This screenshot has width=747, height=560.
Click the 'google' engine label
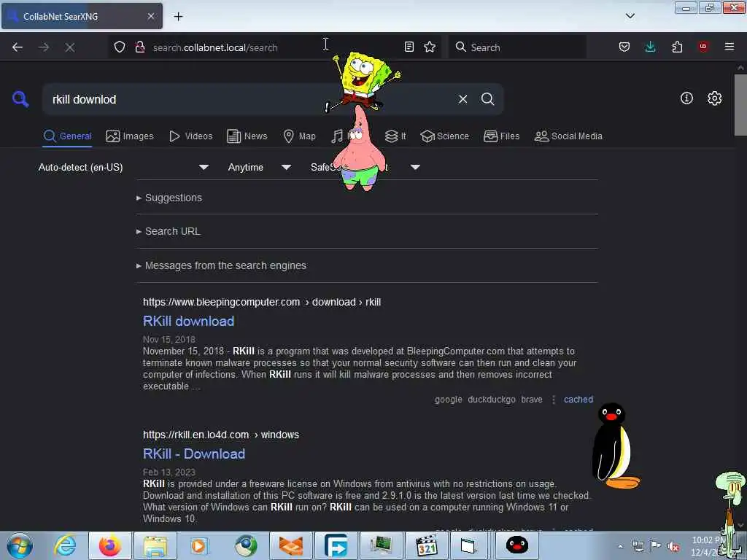(449, 400)
